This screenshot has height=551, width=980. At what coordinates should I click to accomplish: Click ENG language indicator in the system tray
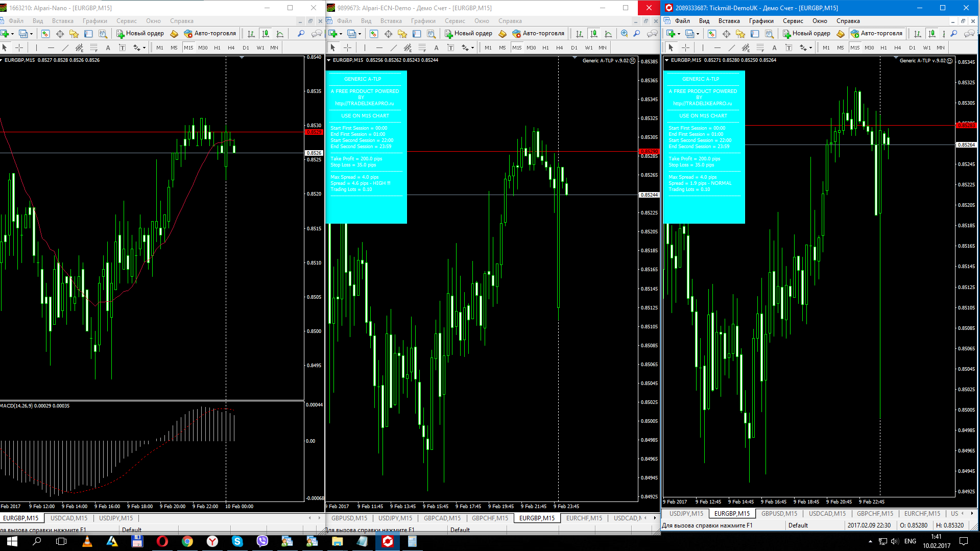tap(910, 541)
